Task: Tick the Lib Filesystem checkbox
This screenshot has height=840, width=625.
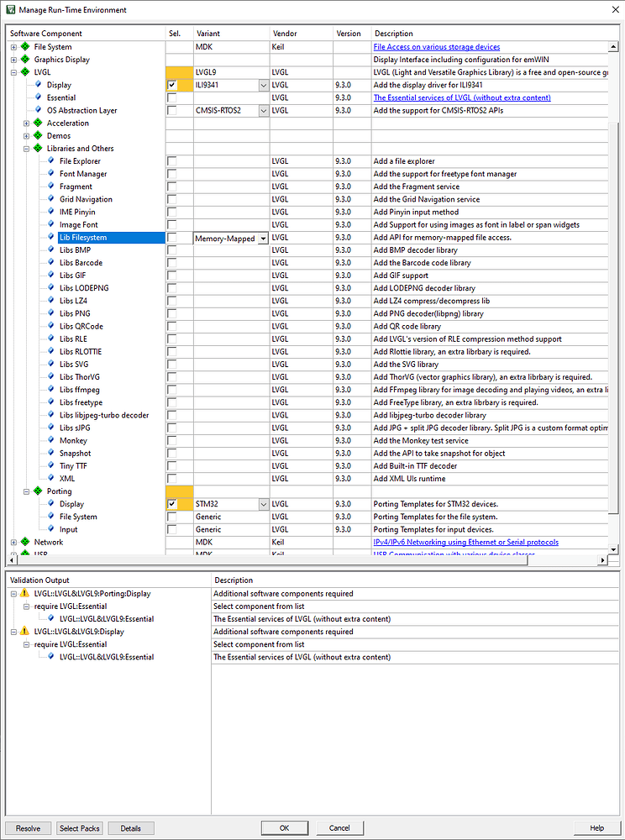Action: tap(172, 238)
